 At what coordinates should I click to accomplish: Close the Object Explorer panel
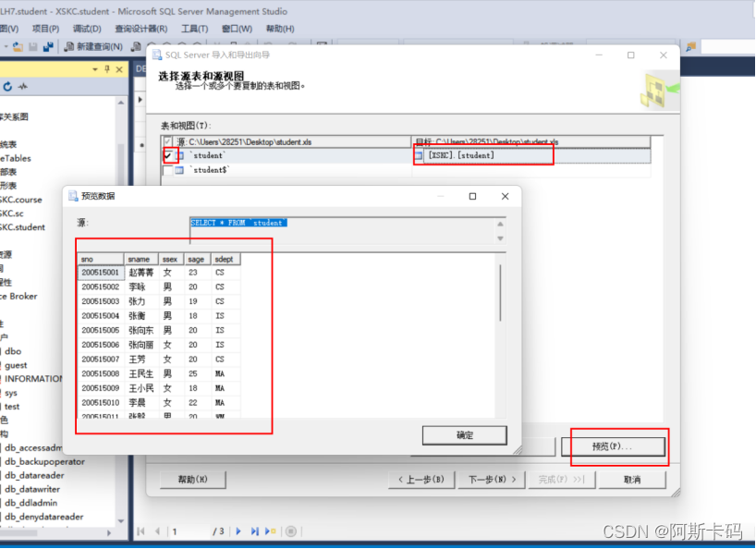coord(119,69)
